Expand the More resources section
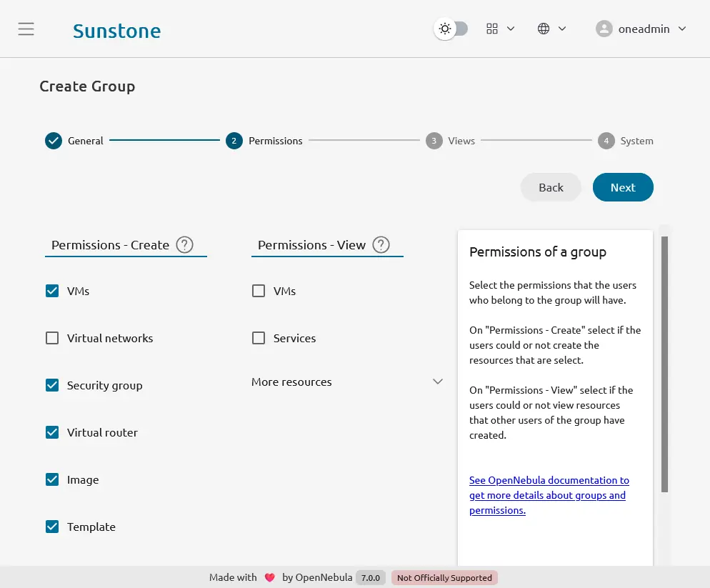 438,382
